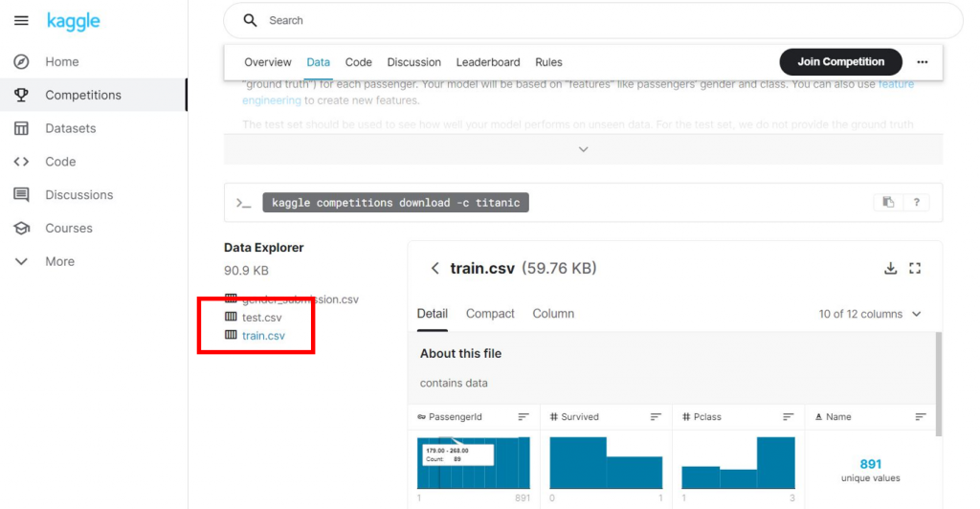Open the Leaderboard tab

pos(488,62)
